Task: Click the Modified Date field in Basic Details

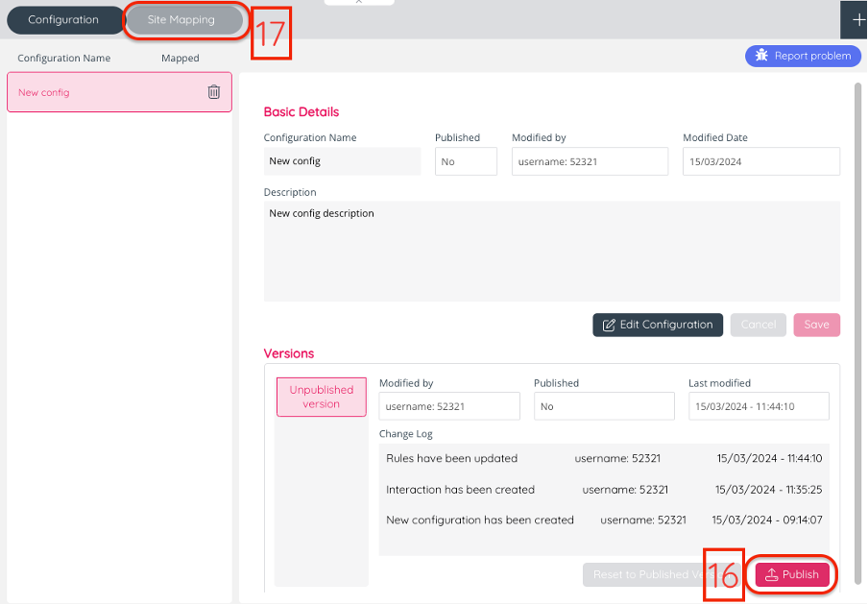Action: coord(760,161)
